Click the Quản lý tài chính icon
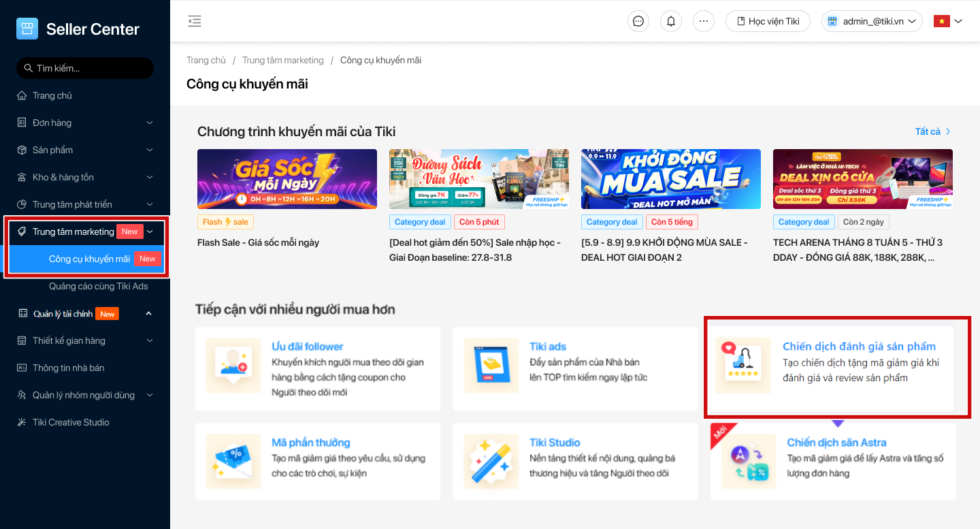 [x=22, y=313]
